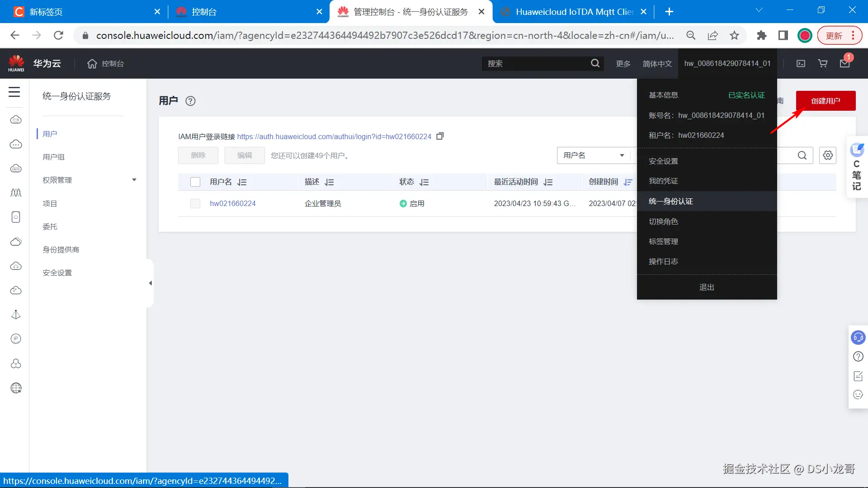Open the CloudShell terminal icon
Viewport: 868px width, 488px height.
(801, 64)
